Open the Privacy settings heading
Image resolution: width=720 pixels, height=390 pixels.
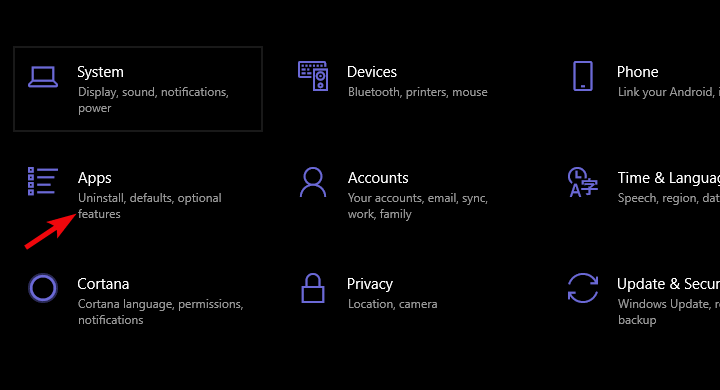(x=370, y=284)
